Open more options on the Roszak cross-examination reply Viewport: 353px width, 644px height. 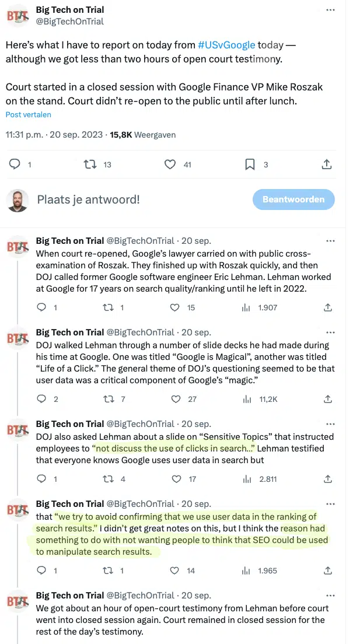(330, 240)
